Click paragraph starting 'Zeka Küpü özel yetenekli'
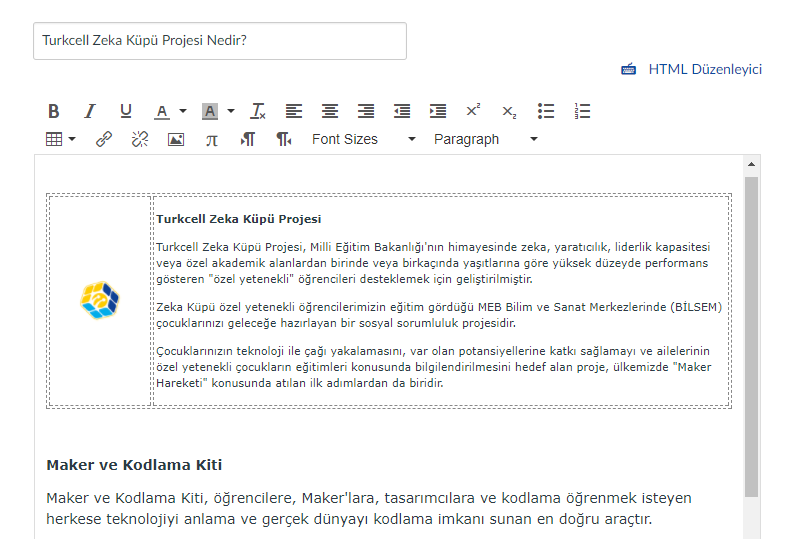The image size is (797, 539). click(x=439, y=315)
